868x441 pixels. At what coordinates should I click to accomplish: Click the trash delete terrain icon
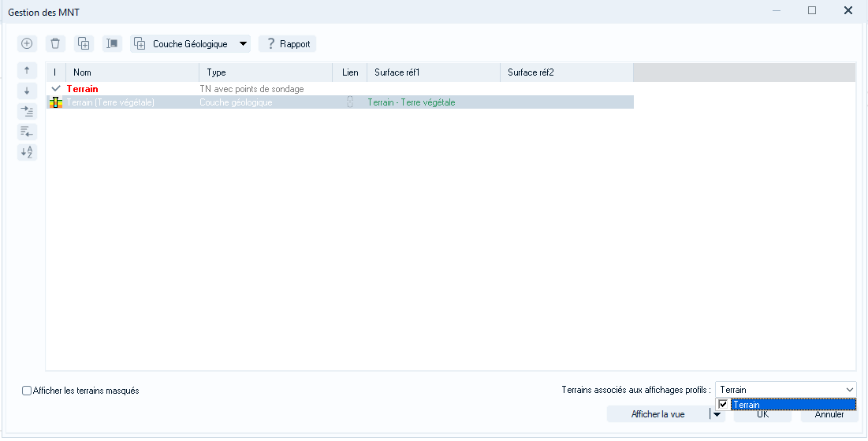[55, 43]
